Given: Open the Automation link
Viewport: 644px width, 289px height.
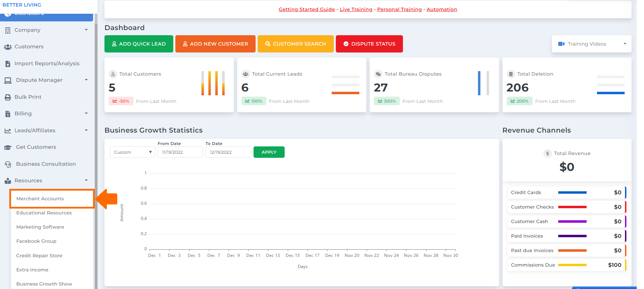Looking at the screenshot, I should pyautogui.click(x=442, y=9).
